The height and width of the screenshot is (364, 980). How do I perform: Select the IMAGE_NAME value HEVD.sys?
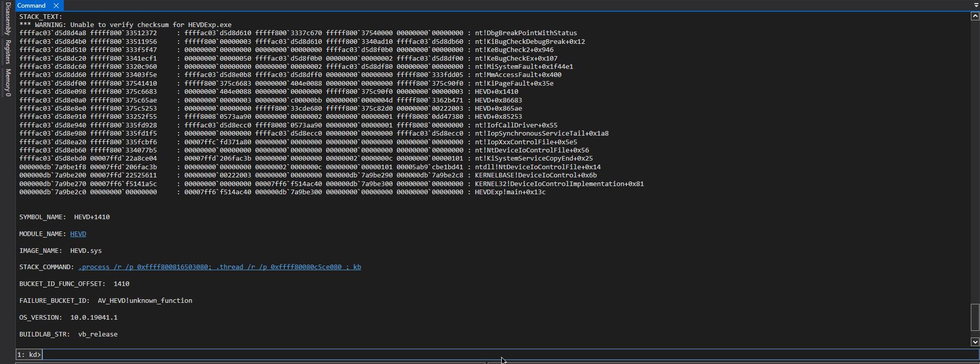pos(86,251)
